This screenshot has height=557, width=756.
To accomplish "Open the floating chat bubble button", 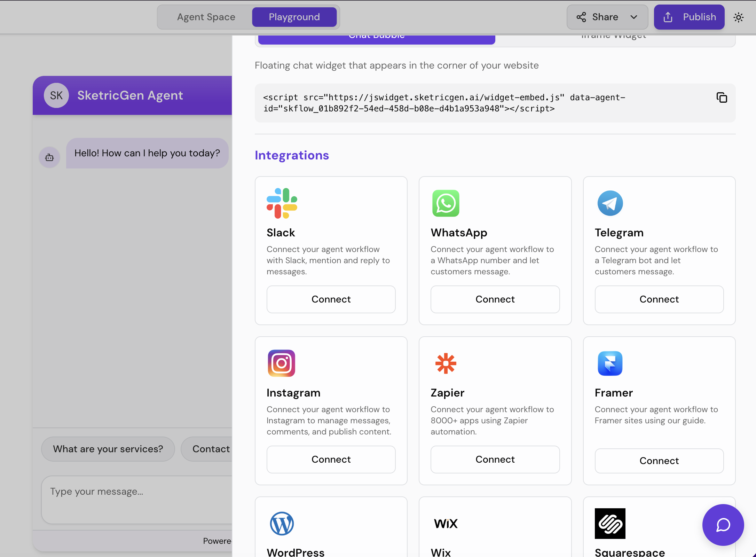I will pyautogui.click(x=723, y=525).
